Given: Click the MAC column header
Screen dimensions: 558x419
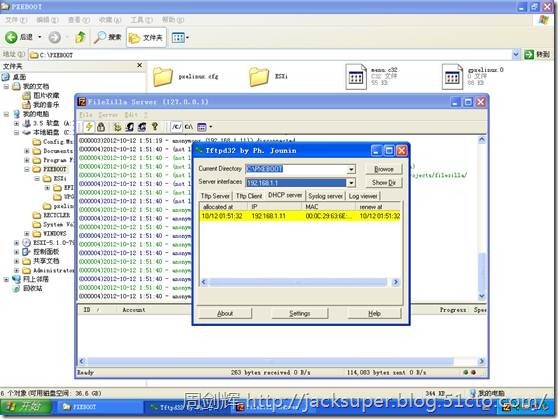Looking at the screenshot, I should pos(328,206).
